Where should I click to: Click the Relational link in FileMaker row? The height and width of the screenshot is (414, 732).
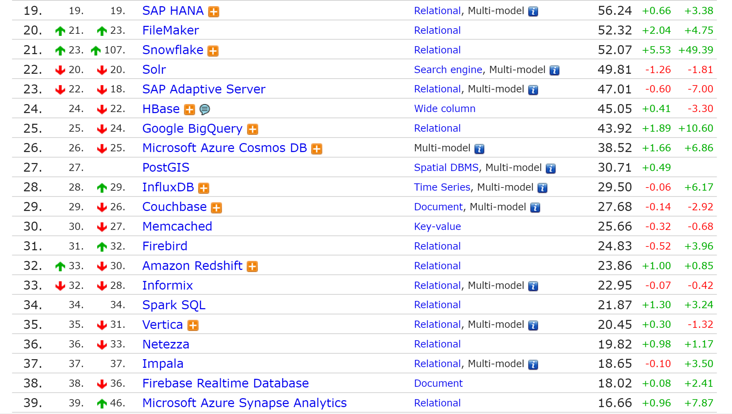[x=437, y=30]
